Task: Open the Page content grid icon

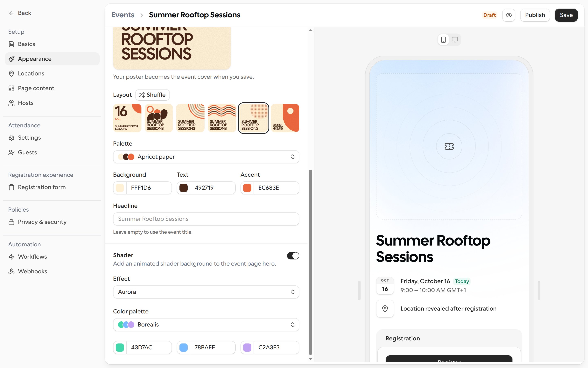Action: pos(11,88)
